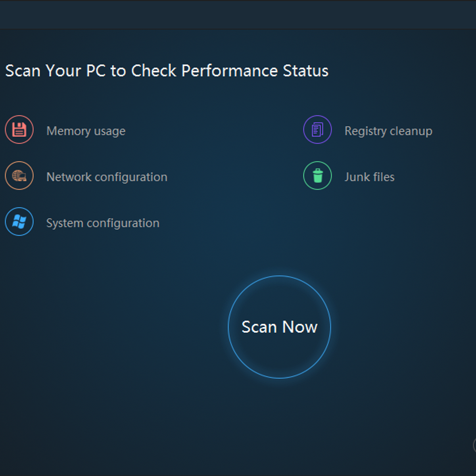The image size is (476, 476).
Task: Click the word "Performance" in the heading
Action: [229, 71]
